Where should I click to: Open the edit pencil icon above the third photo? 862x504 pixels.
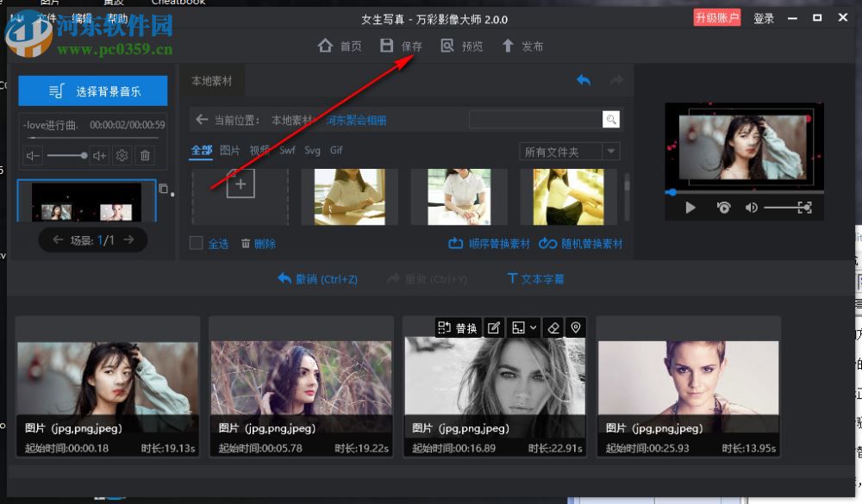(493, 327)
